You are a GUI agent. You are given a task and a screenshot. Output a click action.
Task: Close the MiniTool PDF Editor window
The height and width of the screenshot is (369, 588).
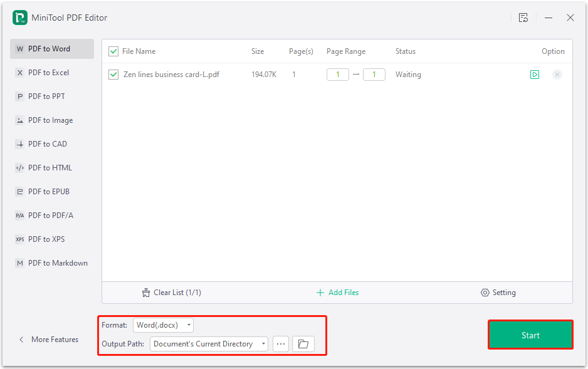(x=570, y=18)
